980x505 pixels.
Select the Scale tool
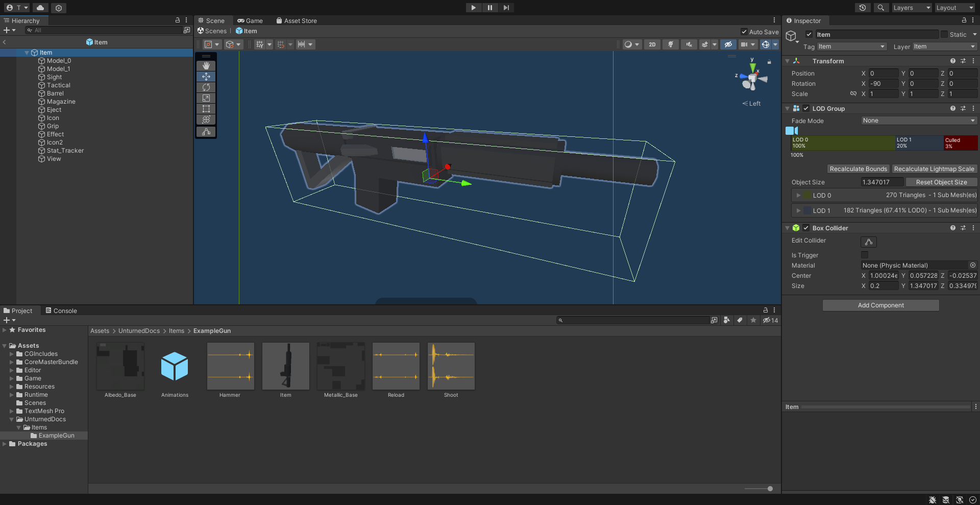point(206,98)
